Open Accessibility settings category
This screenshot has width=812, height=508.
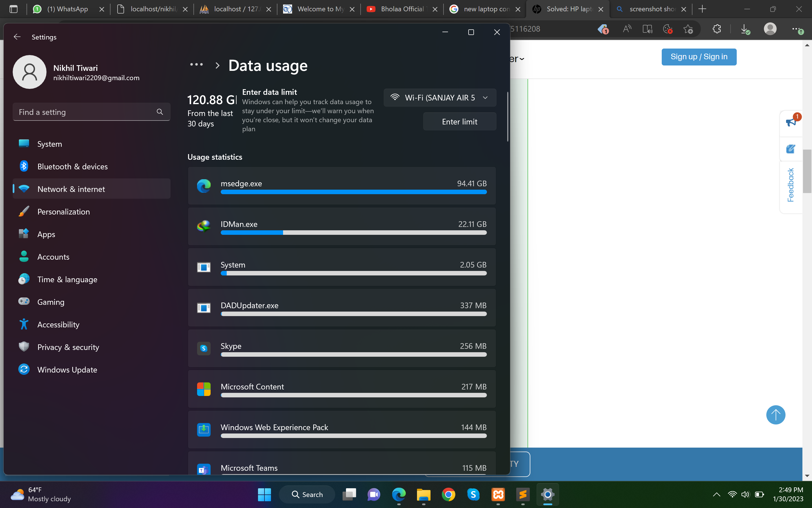point(91,324)
